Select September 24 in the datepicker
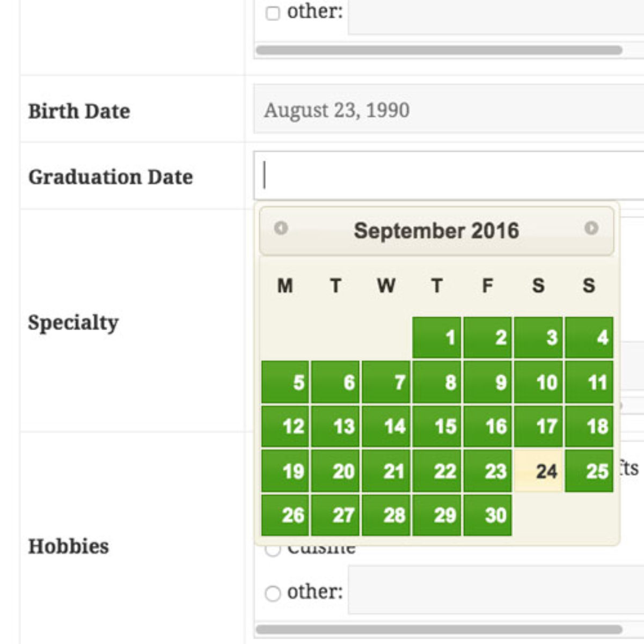644x644 pixels. [x=538, y=471]
